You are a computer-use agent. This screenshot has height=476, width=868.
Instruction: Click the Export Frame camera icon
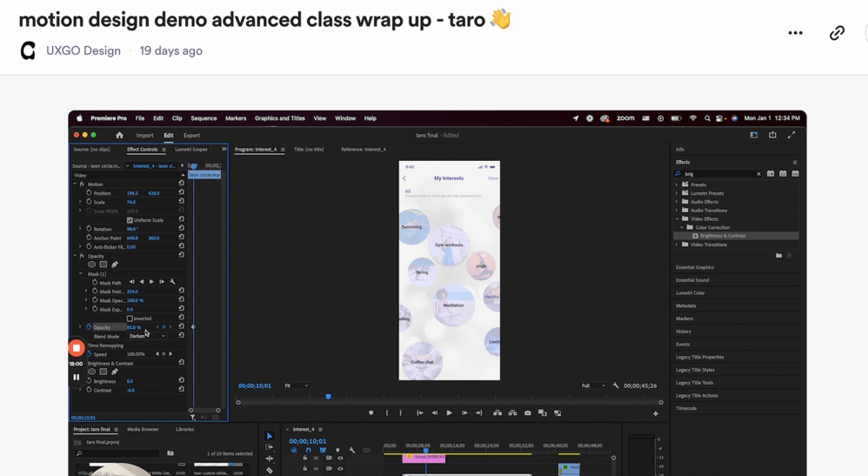(527, 413)
